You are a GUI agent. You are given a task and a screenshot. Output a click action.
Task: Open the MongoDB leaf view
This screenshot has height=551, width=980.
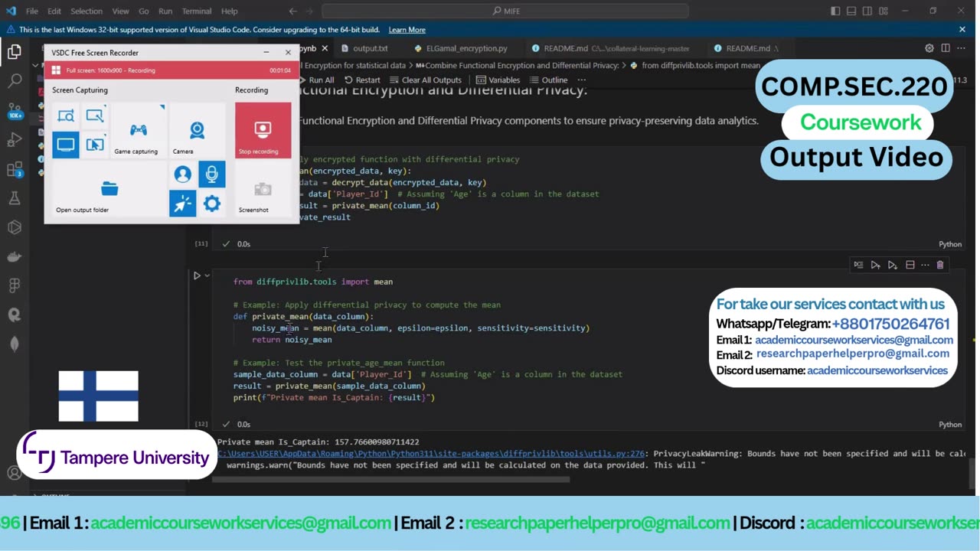(15, 344)
